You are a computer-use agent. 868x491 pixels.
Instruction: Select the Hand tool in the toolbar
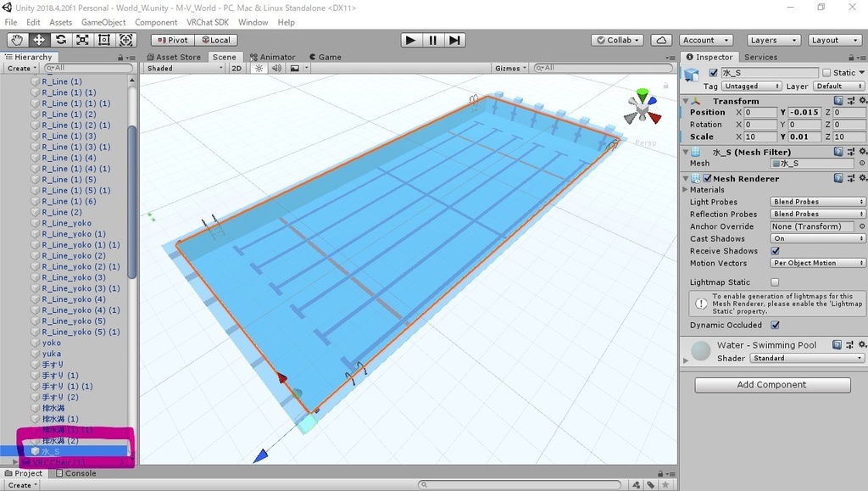pos(17,39)
